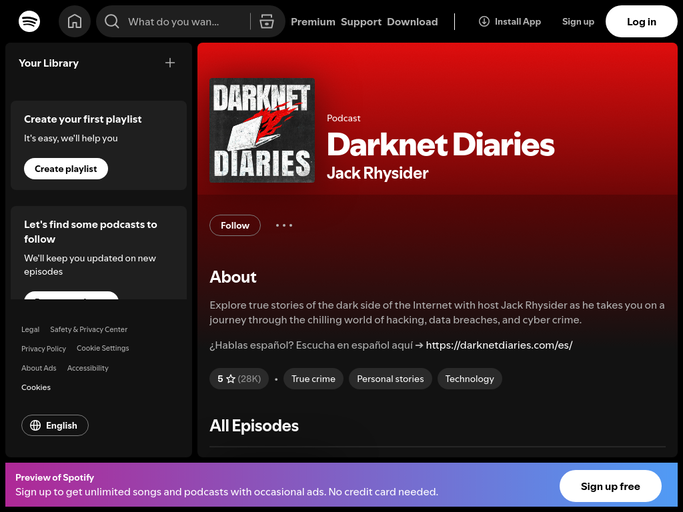This screenshot has height=512, width=683.
Task: Open the English language selector
Action: pyautogui.click(x=55, y=425)
